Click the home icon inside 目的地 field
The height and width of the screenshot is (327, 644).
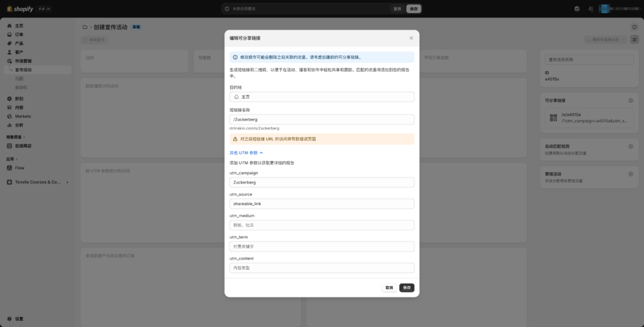(236, 97)
